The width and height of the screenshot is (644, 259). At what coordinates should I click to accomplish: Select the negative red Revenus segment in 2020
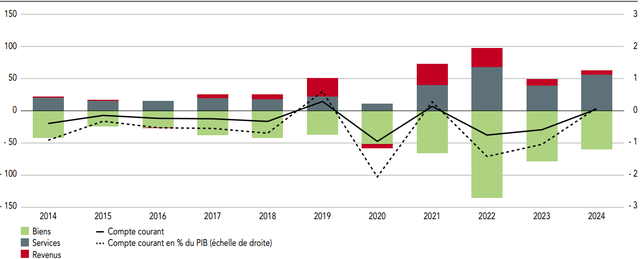[377, 146]
